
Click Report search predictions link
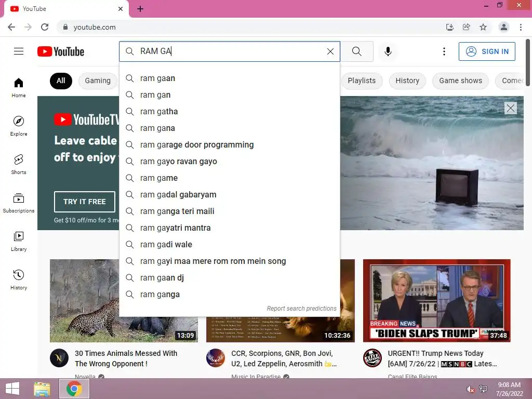pos(301,309)
